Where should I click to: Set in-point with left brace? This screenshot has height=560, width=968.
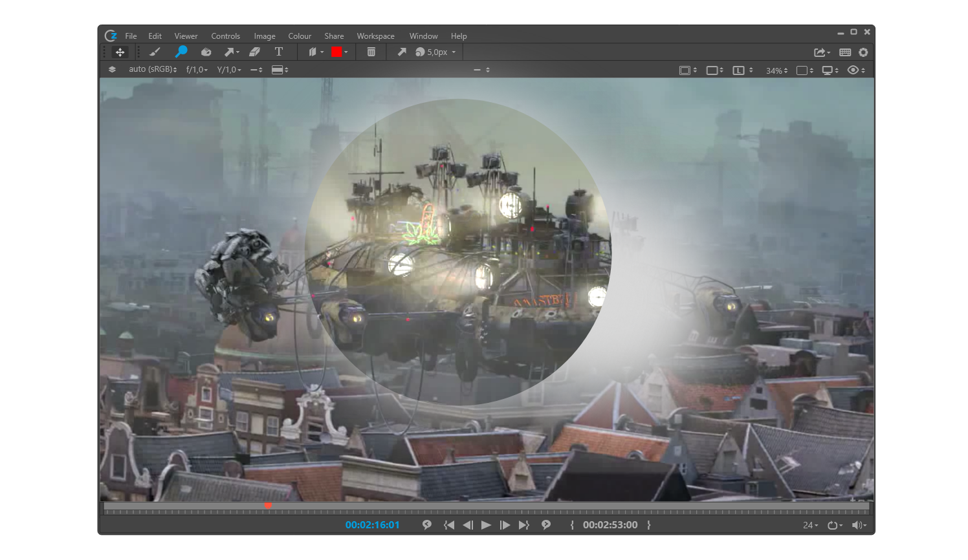coord(572,524)
